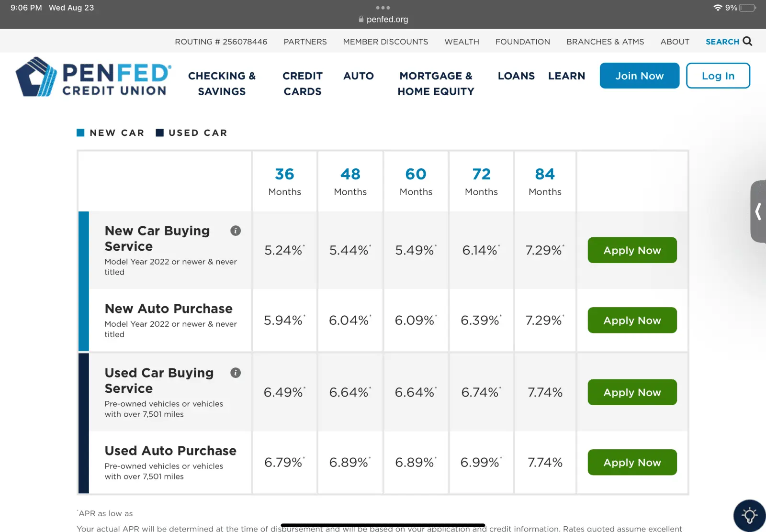Viewport: 766px width, 532px height.
Task: Tap the three-dot multitasking menu
Action: click(x=383, y=8)
